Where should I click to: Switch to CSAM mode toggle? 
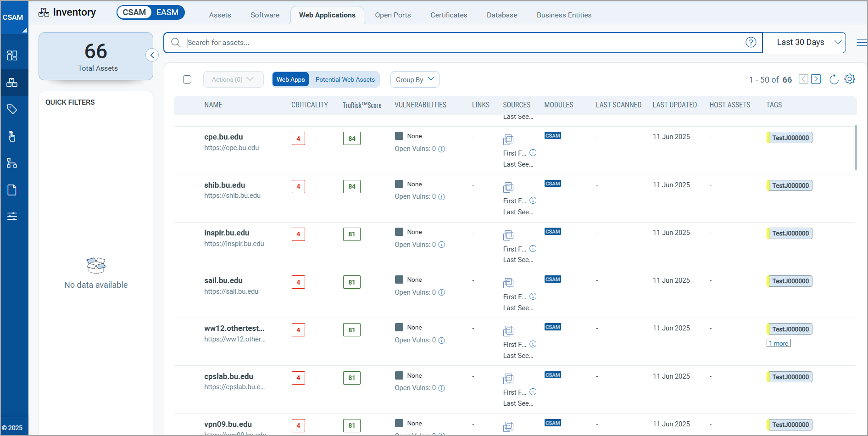click(x=134, y=12)
